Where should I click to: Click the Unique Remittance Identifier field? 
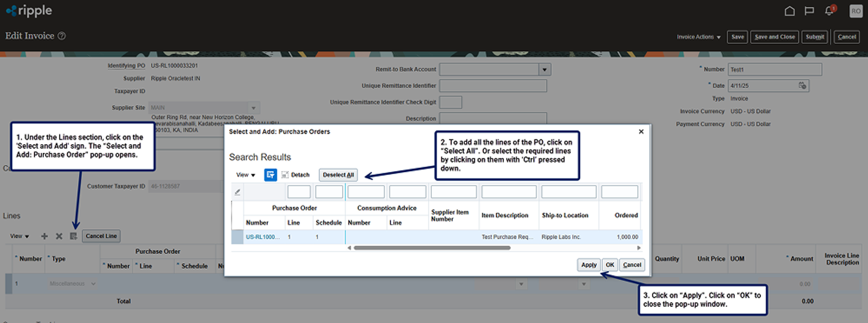coord(493,86)
